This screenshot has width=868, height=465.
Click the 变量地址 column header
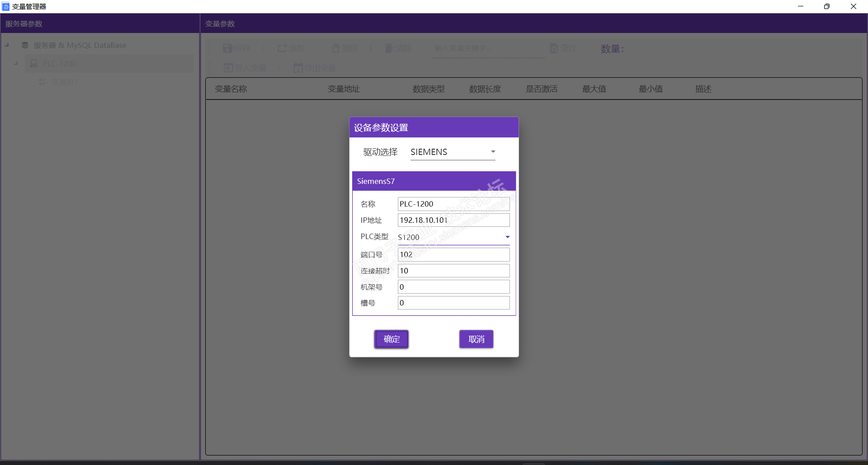click(344, 89)
